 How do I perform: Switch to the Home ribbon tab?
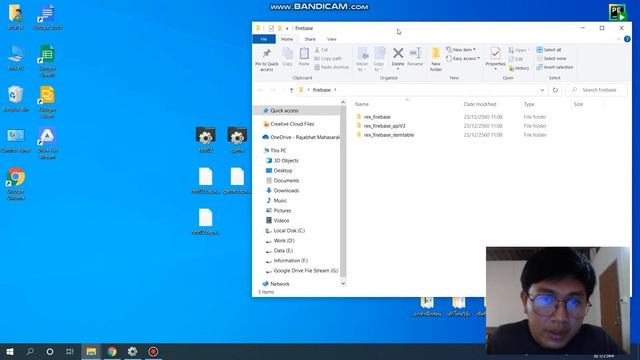click(x=287, y=39)
